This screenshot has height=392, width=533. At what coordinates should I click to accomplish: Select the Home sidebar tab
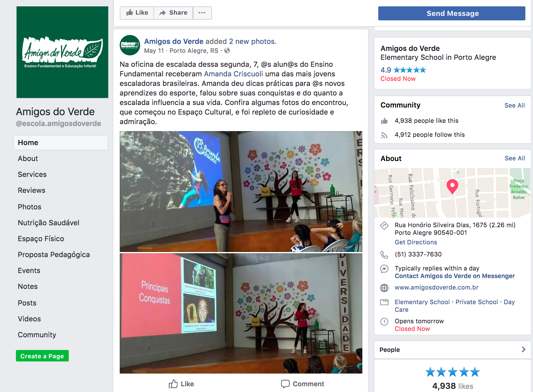tap(61, 143)
